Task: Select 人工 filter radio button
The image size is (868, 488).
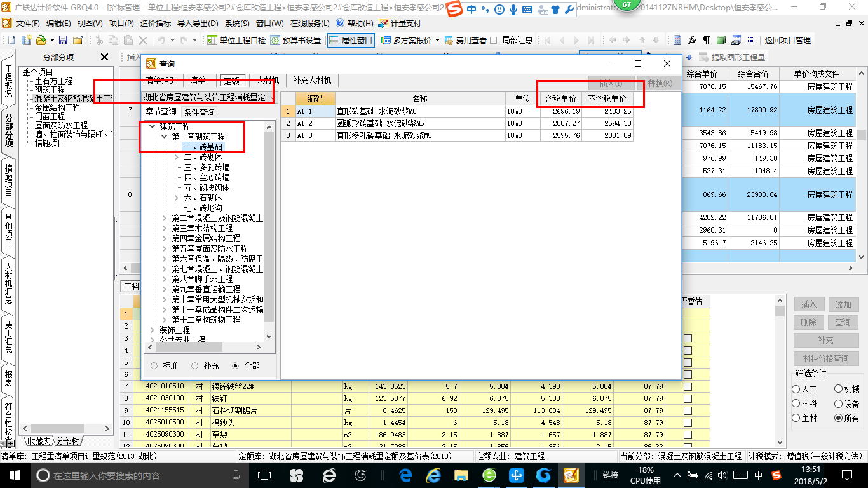Action: (x=796, y=389)
